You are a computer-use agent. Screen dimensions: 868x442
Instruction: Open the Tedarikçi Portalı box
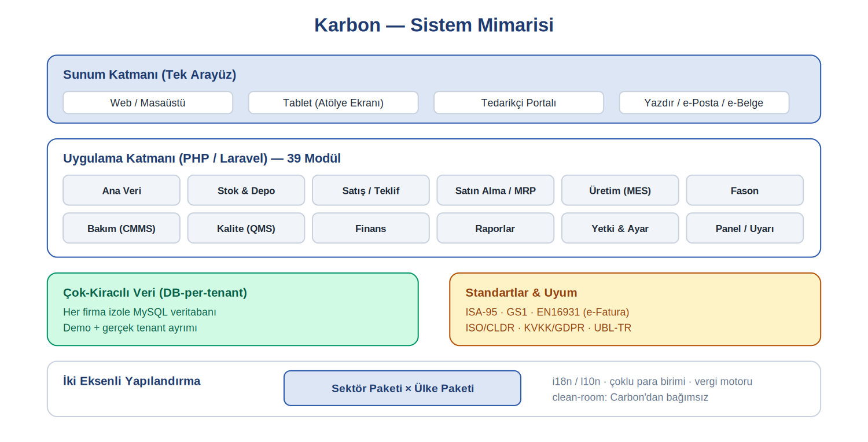click(518, 102)
